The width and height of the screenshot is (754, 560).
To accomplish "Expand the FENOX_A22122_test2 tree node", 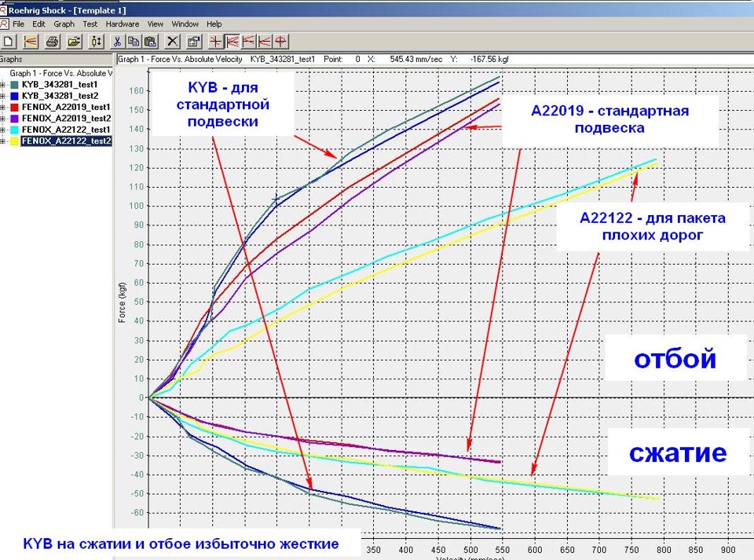I will click(2, 141).
